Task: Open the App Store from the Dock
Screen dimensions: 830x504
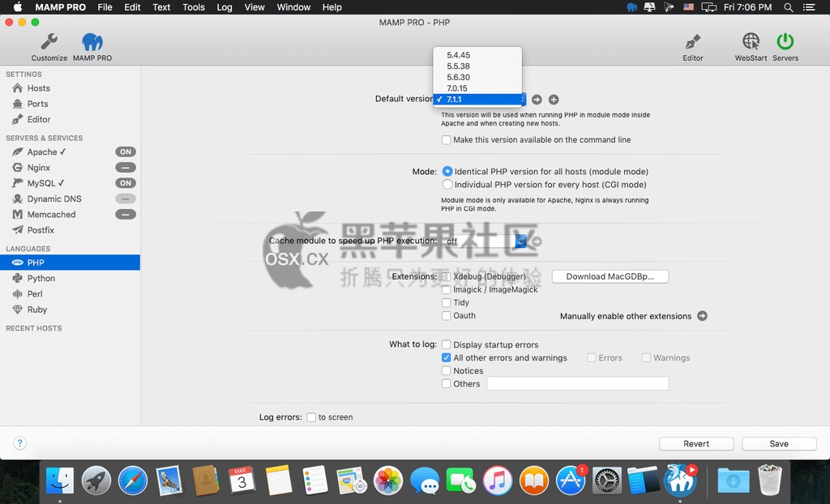Action: [571, 481]
